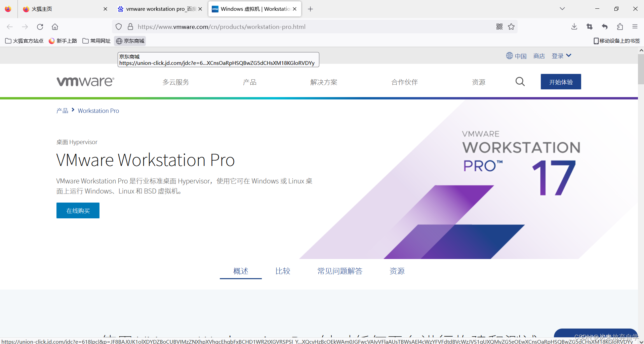Click the 桌面 Hypervisor label
This screenshot has width=644, height=344.
point(77,142)
